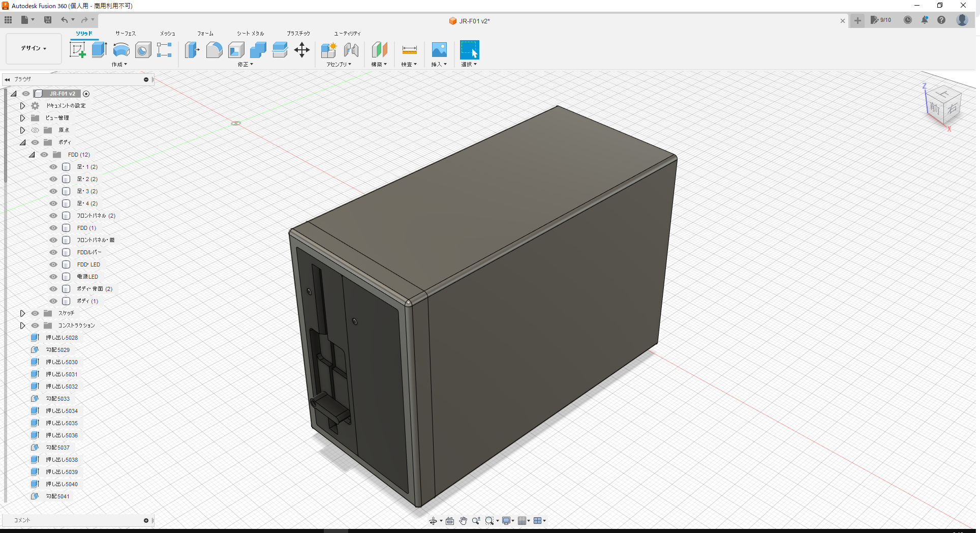The image size is (980, 533).
Task: Switch to the サーフェス tab
Action: (x=125, y=33)
